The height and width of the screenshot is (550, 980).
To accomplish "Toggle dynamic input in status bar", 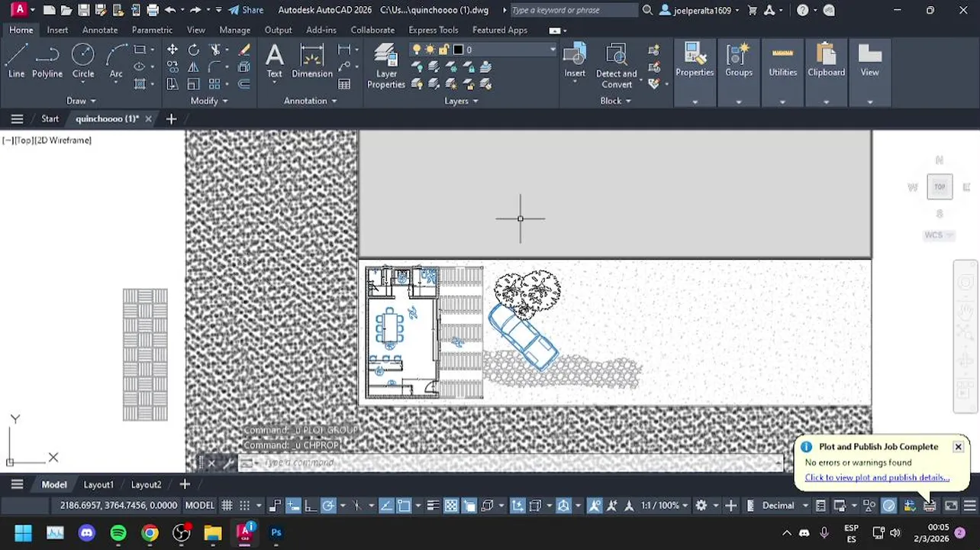I will click(x=293, y=505).
